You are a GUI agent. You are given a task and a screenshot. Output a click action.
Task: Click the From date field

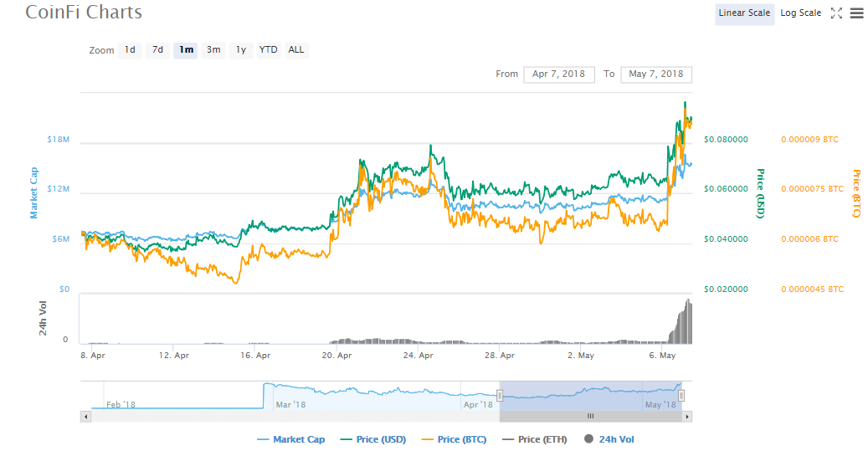point(559,74)
